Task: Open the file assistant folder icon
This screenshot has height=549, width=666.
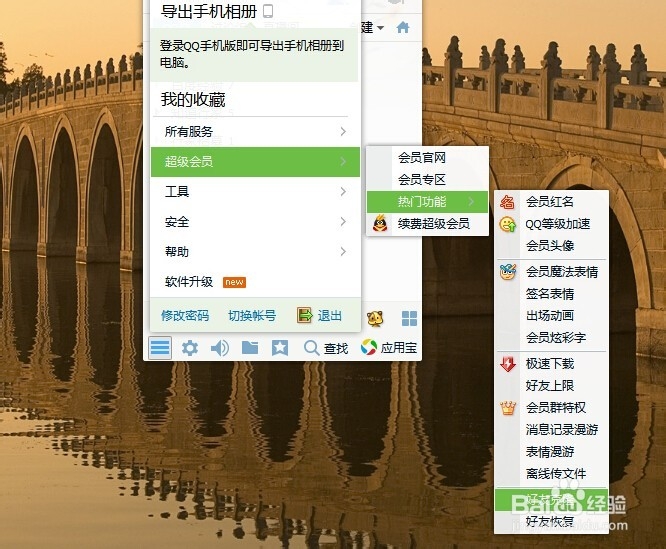Action: click(250, 347)
